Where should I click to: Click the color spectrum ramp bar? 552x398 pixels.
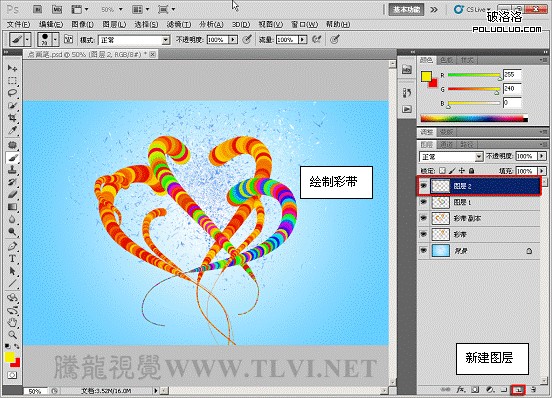pos(474,119)
